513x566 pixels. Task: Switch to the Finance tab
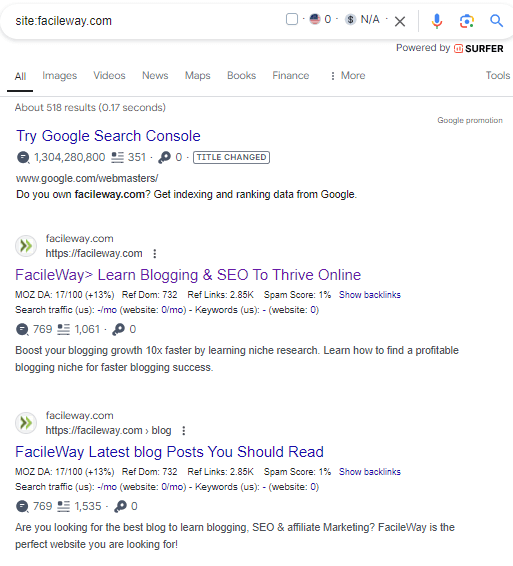coord(291,75)
